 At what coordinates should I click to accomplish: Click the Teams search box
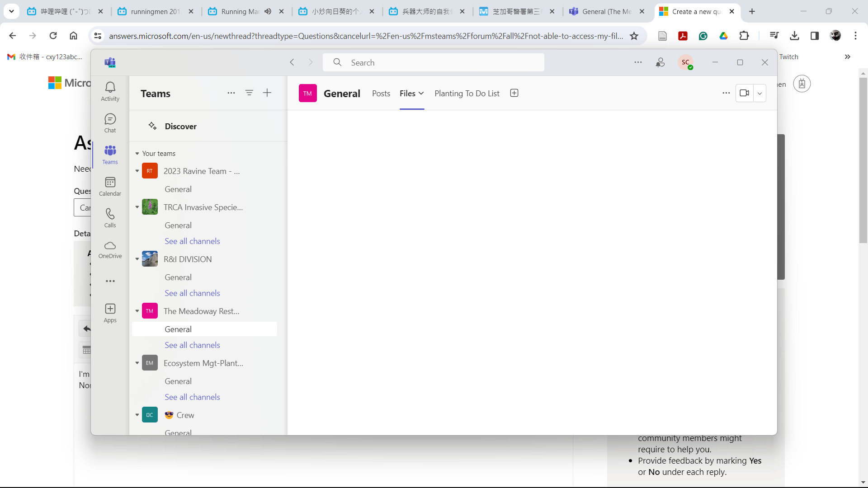click(433, 62)
